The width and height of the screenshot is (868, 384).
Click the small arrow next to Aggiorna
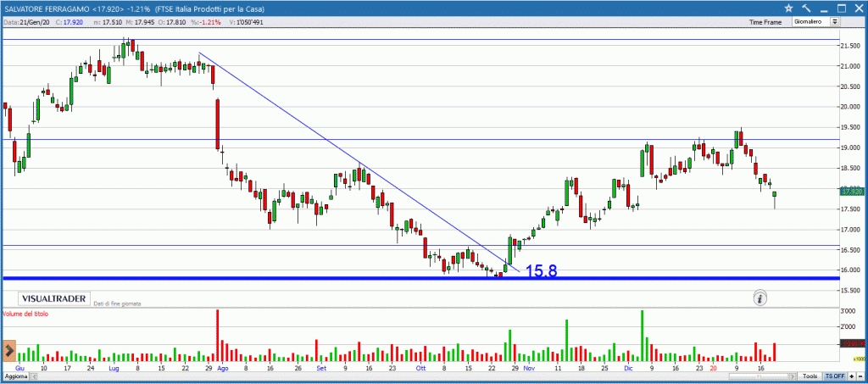click(33, 376)
